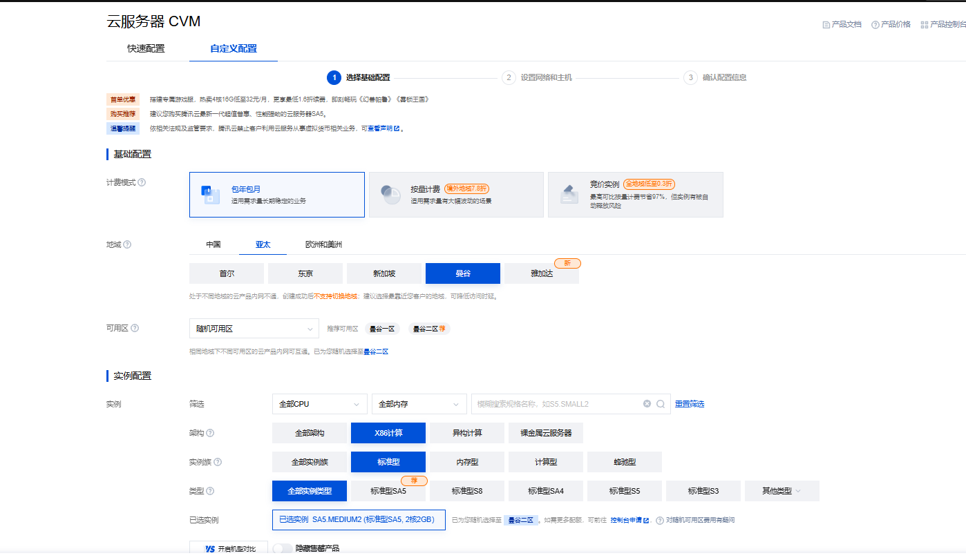Click the external-link icon after 控制台申请
The height and width of the screenshot is (560, 966).
click(x=646, y=520)
